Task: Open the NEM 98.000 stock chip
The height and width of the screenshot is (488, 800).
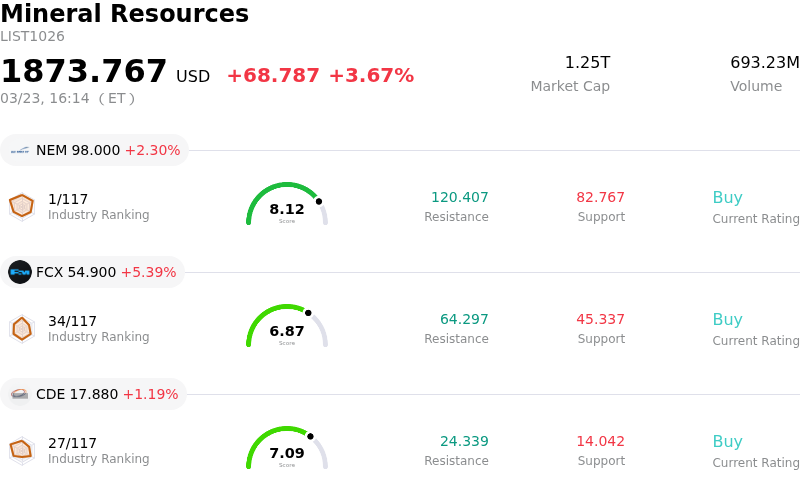Action: 95,151
